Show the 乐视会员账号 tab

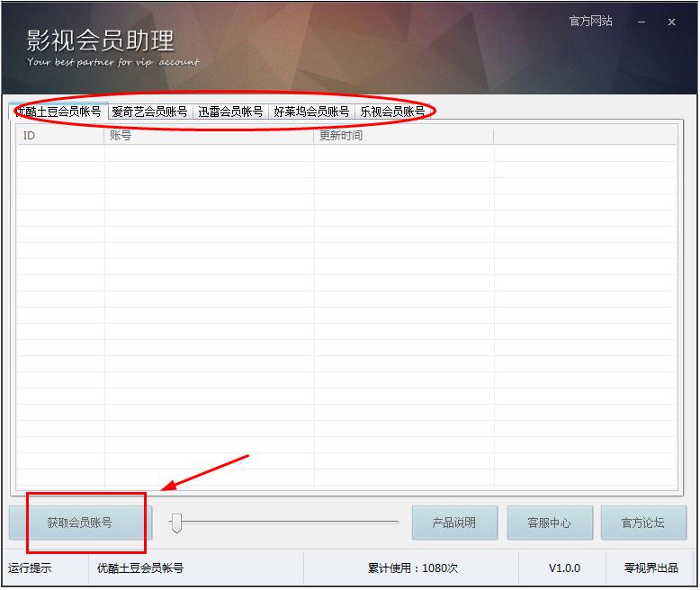pyautogui.click(x=392, y=112)
